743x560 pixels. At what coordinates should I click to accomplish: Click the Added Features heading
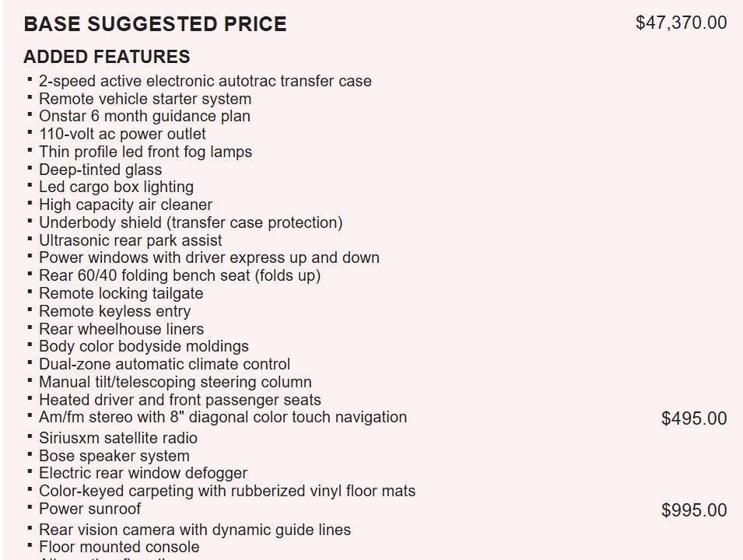click(x=107, y=57)
